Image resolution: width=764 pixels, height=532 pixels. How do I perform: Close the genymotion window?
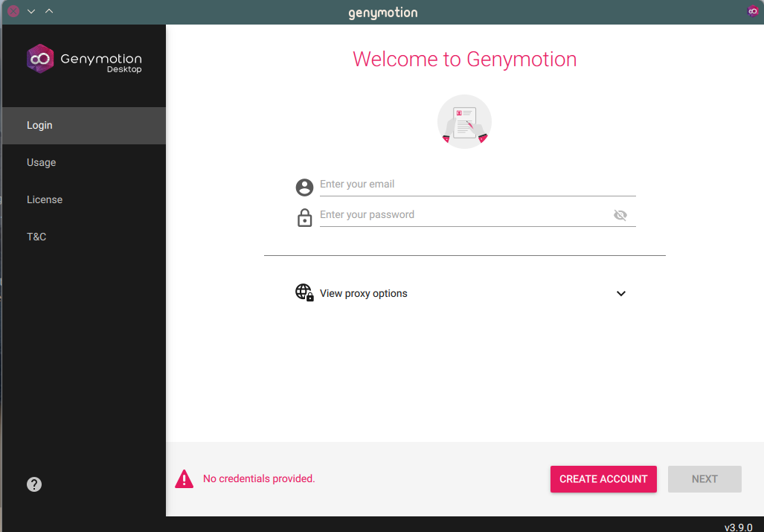(x=13, y=10)
